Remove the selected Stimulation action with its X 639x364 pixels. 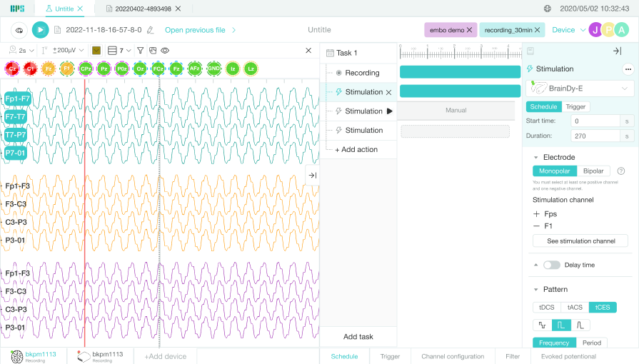click(x=389, y=92)
